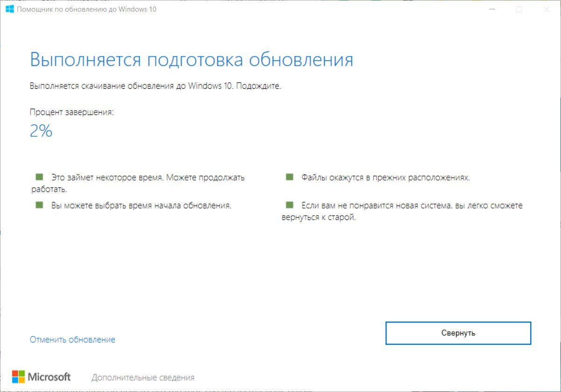Screen dimensions: 561x392
Task: Click the Свернуть button
Action: 458,333
